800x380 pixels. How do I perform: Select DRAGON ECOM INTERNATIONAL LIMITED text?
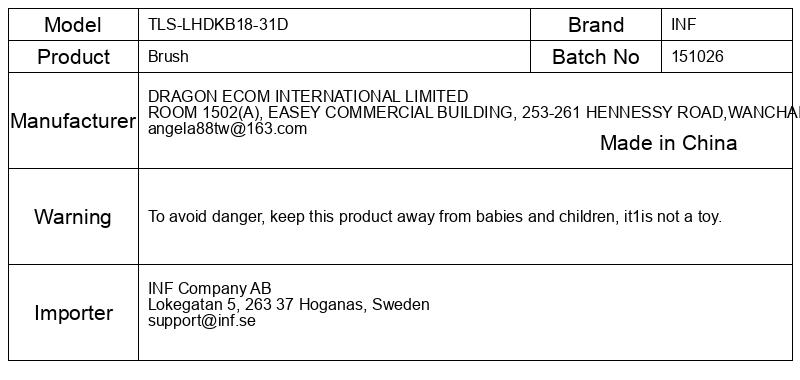[x=308, y=96]
